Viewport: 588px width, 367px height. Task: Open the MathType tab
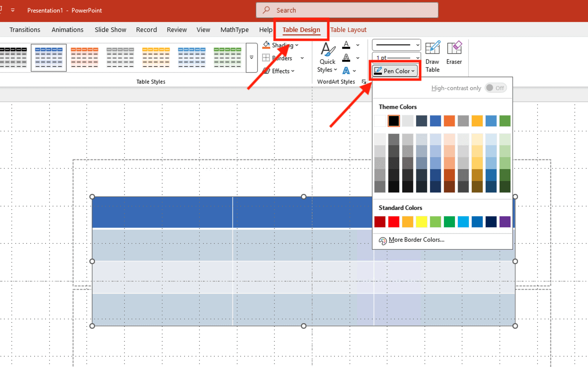[x=234, y=30]
